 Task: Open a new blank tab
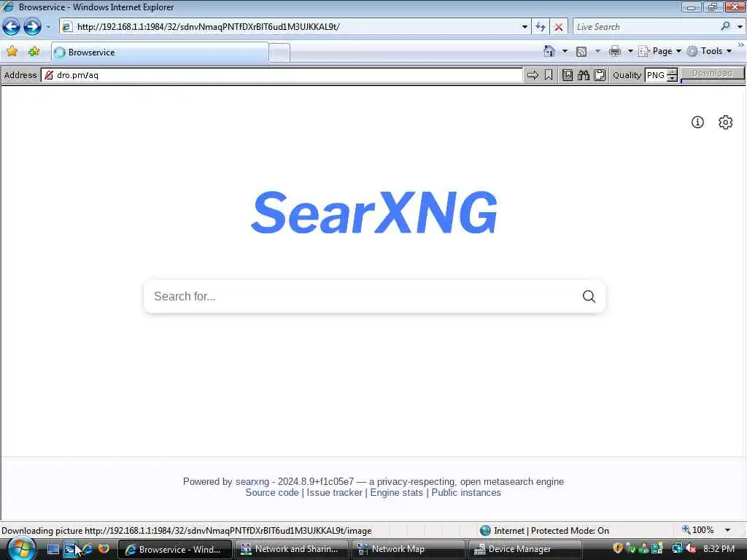pyautogui.click(x=279, y=52)
